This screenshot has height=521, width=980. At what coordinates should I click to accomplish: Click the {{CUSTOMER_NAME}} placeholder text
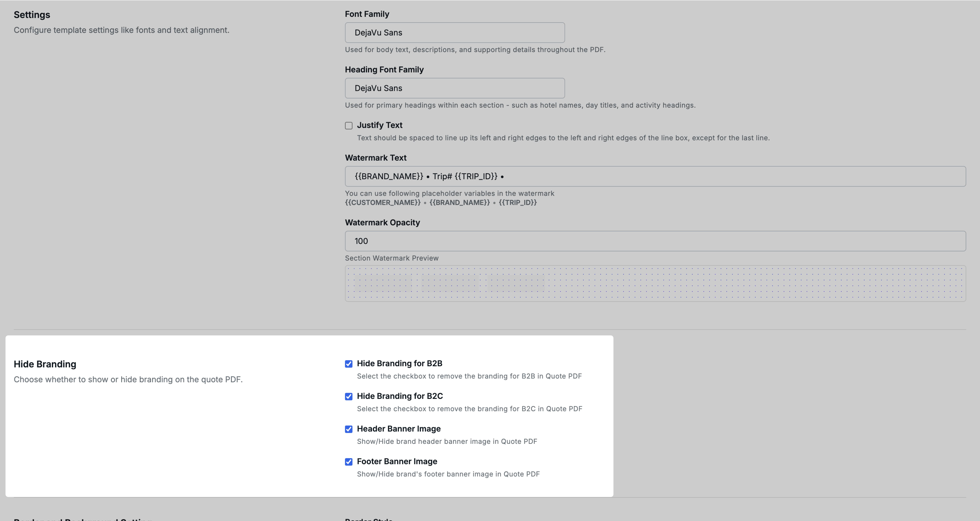tap(383, 203)
